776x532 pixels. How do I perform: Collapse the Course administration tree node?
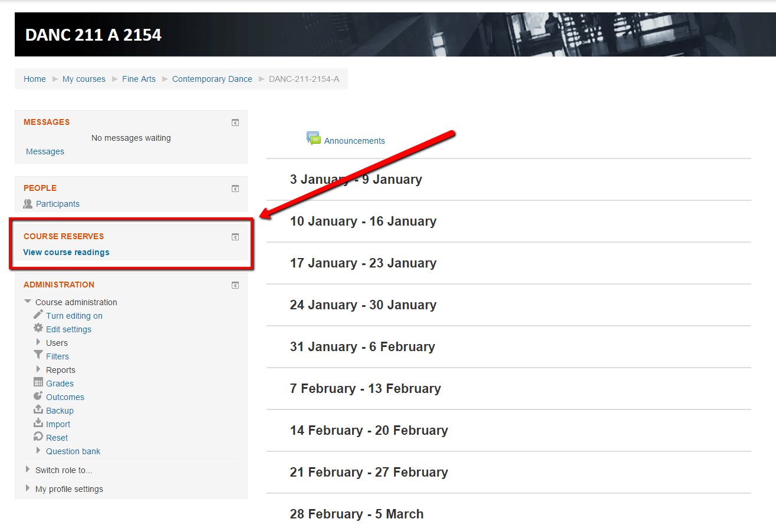click(x=28, y=302)
